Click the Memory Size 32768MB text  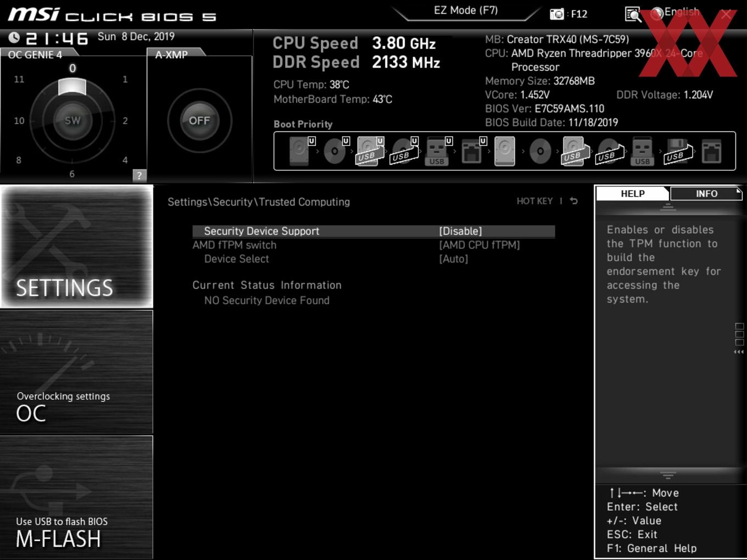click(540, 81)
